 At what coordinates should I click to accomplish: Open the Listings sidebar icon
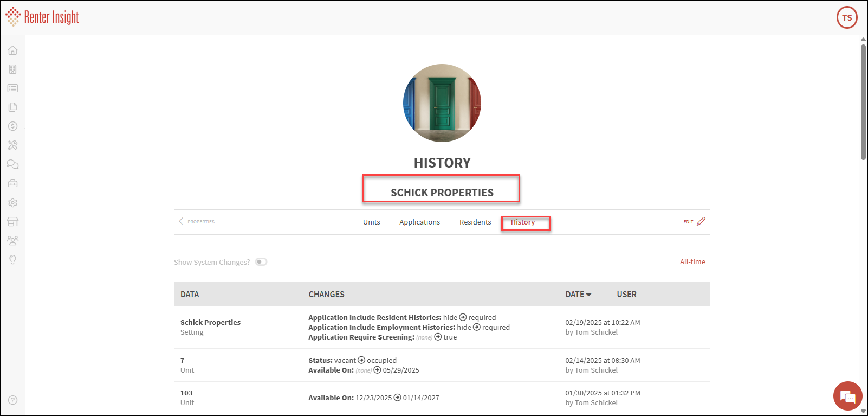pyautogui.click(x=12, y=88)
